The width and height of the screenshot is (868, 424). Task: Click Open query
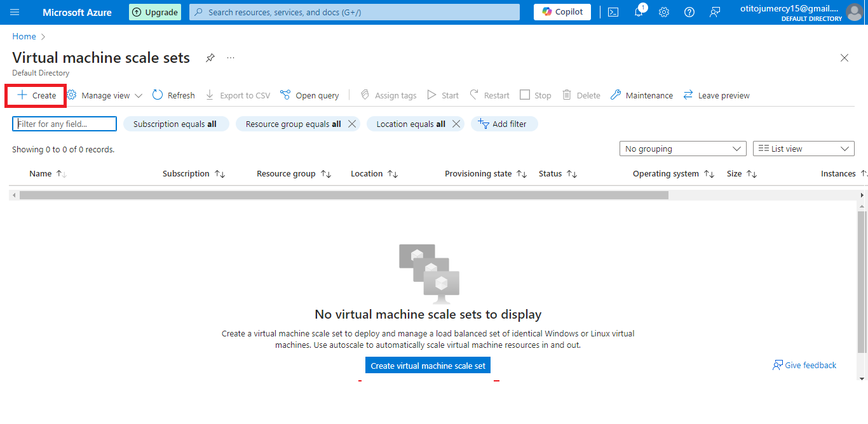click(309, 95)
